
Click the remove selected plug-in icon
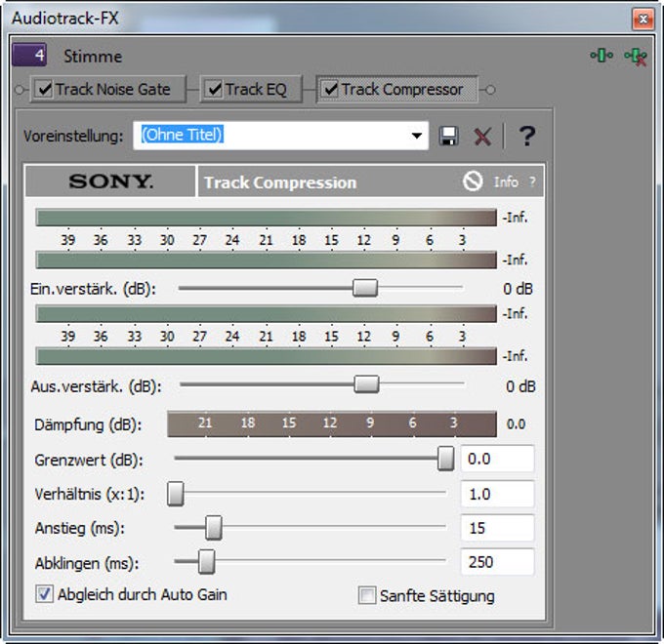point(636,57)
